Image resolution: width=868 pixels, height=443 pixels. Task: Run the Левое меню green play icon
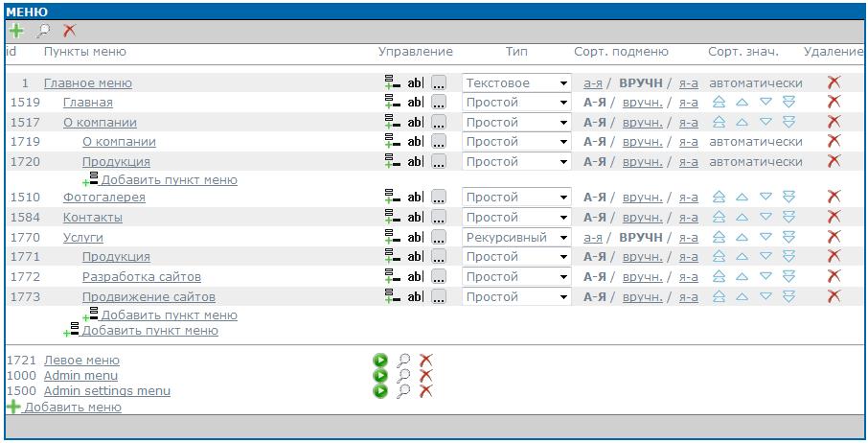point(380,361)
